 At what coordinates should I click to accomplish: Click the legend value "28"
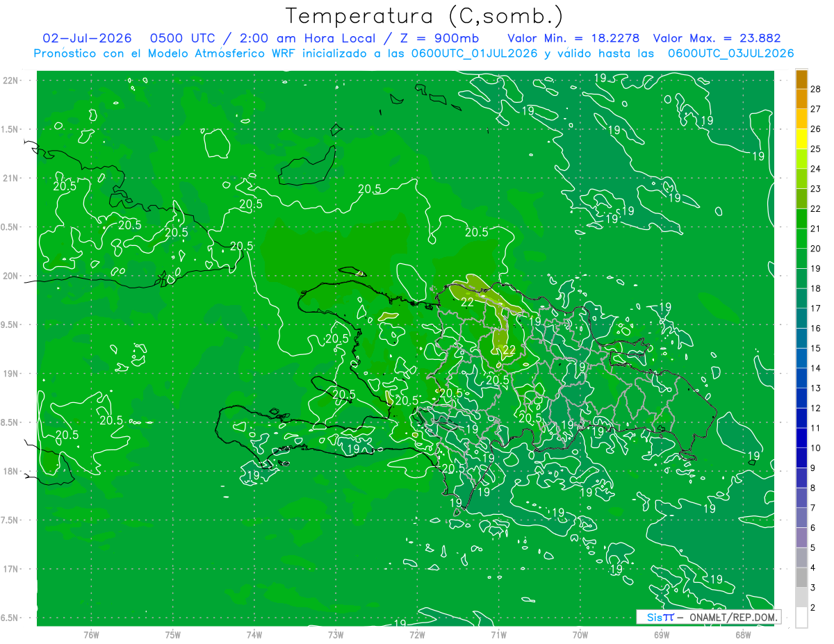point(816,89)
